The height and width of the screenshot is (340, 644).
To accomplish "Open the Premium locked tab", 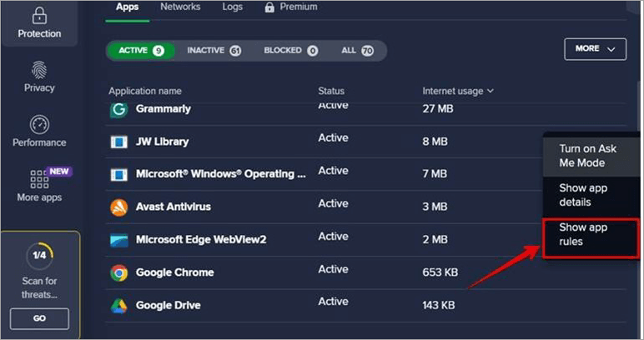I will pos(290,7).
